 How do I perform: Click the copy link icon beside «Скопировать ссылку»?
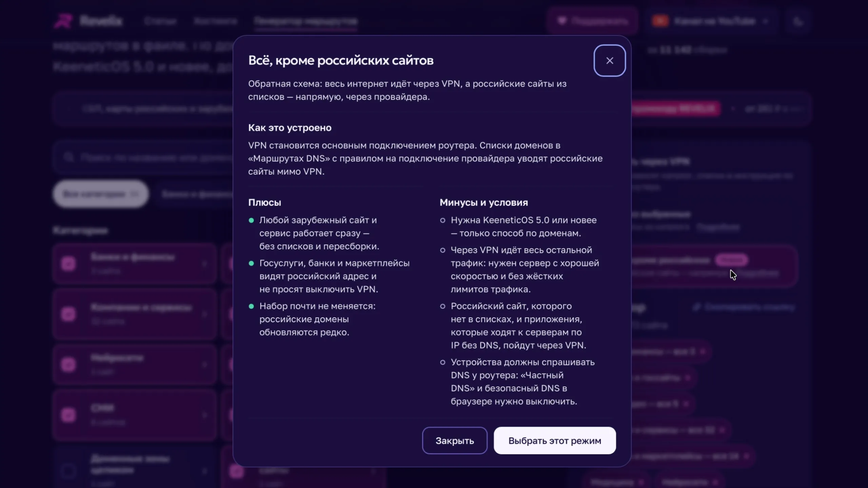point(696,307)
